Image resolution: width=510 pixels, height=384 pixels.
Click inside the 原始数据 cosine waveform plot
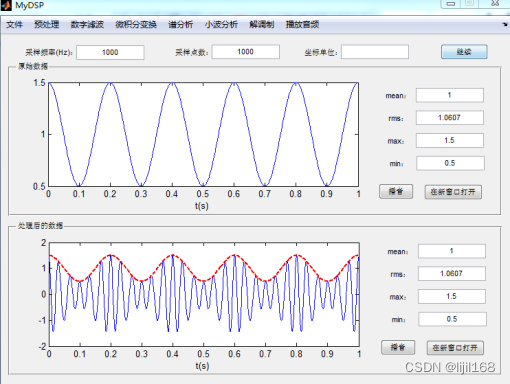click(x=204, y=134)
